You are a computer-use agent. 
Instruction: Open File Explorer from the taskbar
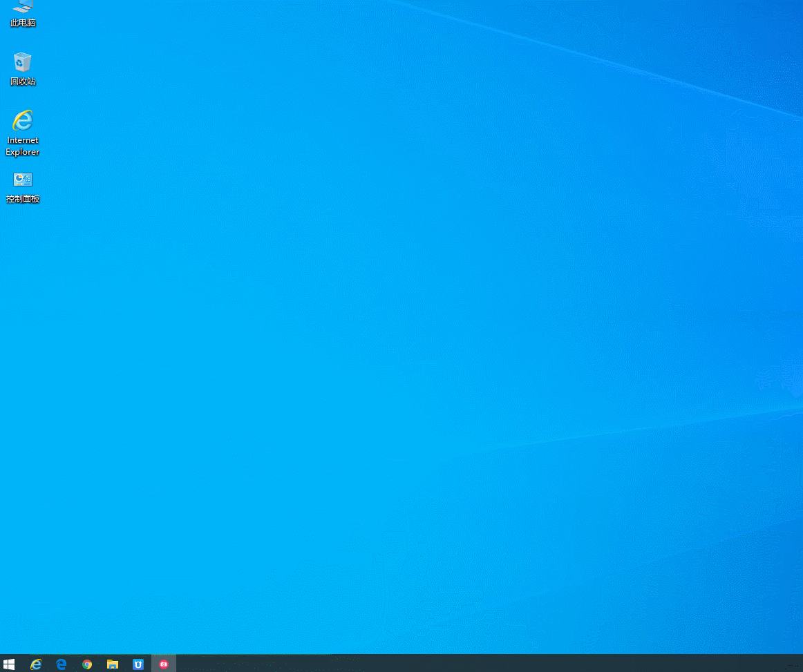(x=113, y=664)
